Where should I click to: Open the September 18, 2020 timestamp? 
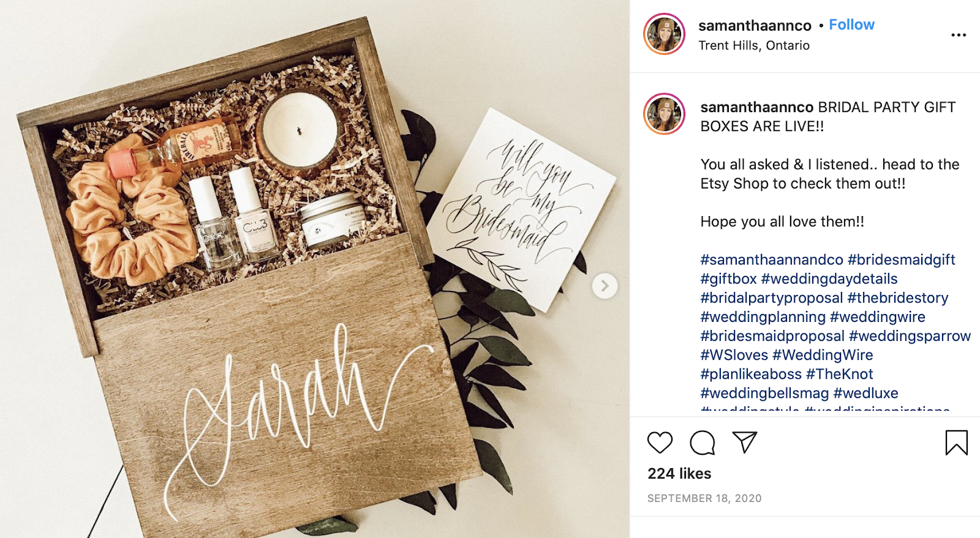click(x=704, y=498)
